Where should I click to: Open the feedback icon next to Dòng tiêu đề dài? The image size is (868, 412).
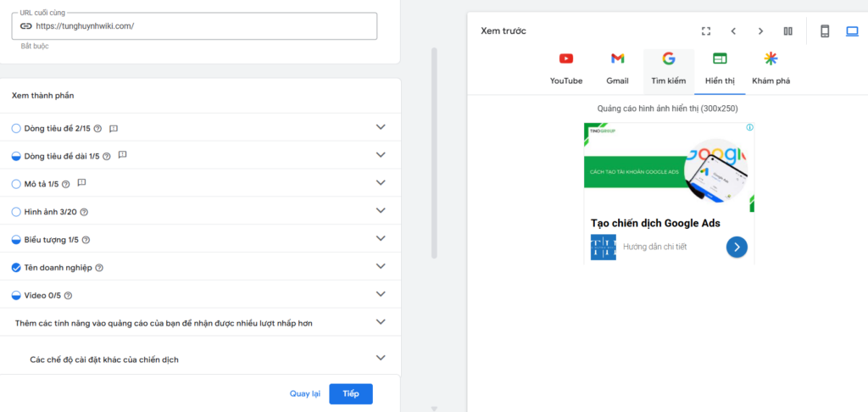pos(123,155)
